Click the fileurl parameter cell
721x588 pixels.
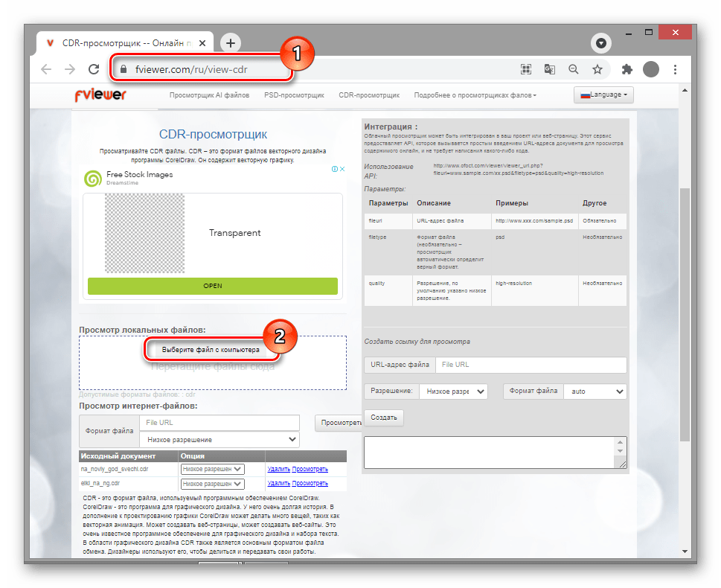(388, 221)
